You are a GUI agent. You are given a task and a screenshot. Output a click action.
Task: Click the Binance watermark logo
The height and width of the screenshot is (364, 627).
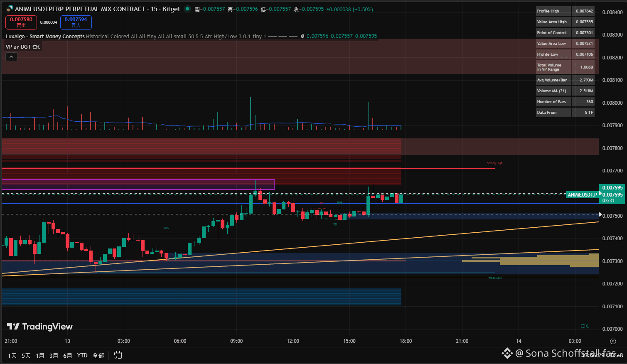pos(507,353)
